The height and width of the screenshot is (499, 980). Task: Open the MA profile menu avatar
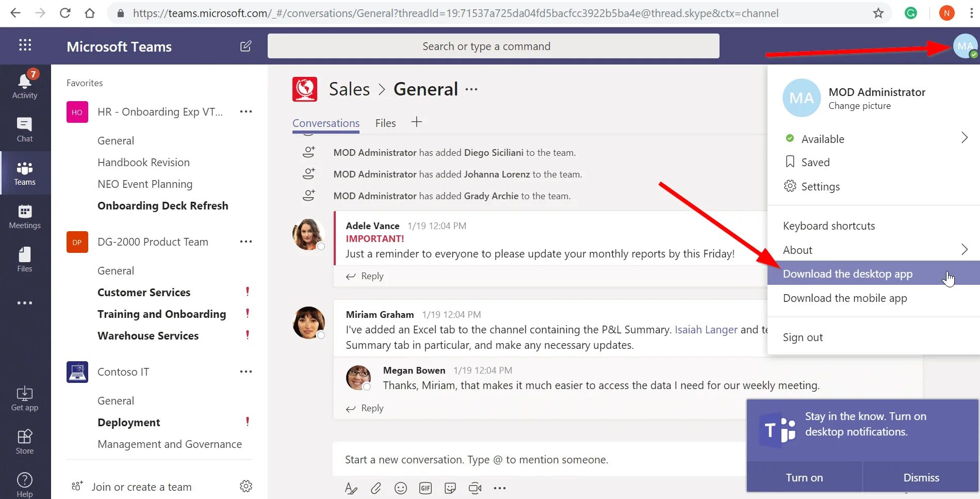(965, 46)
